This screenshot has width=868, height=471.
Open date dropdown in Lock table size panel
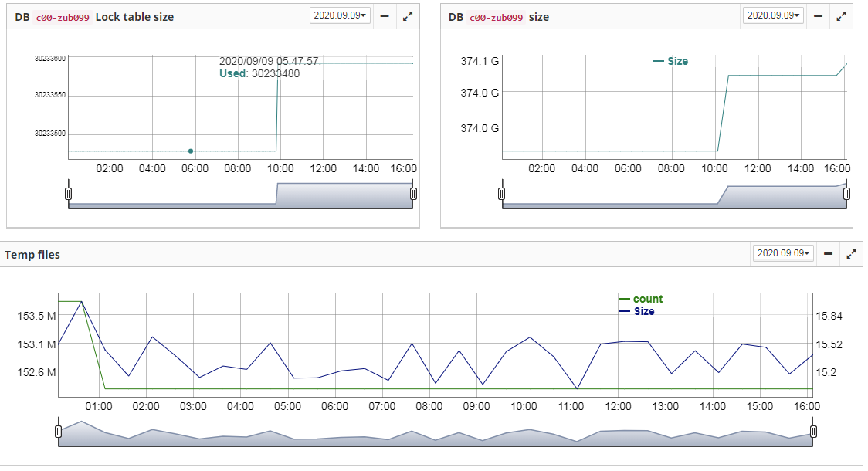point(340,15)
